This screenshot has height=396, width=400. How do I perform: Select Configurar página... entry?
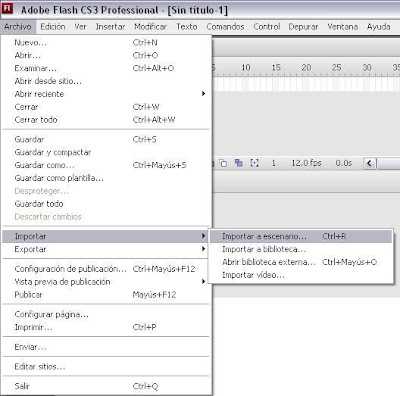tap(107, 314)
